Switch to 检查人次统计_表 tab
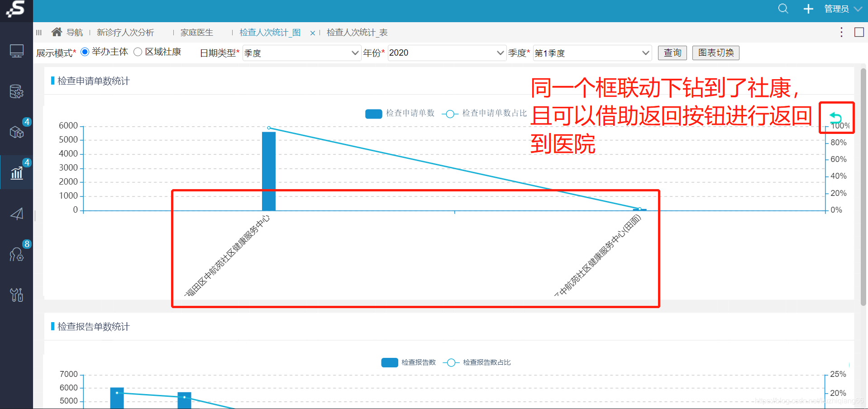 (x=357, y=33)
